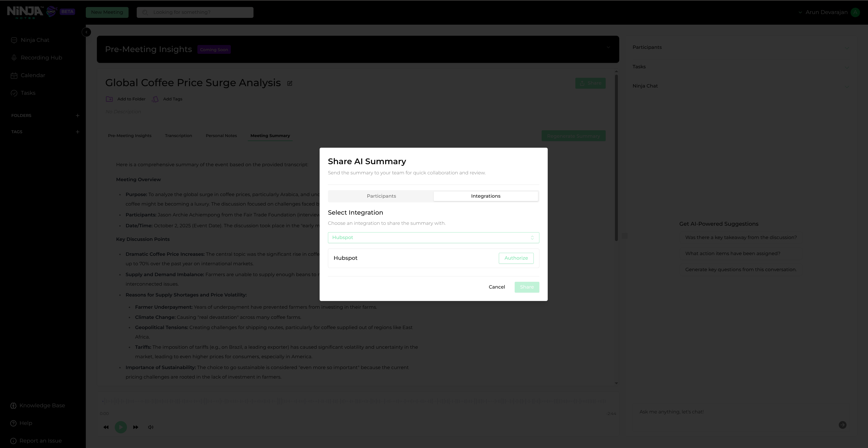Send chat message arrow button
The height and width of the screenshot is (448, 868).
tap(842, 425)
